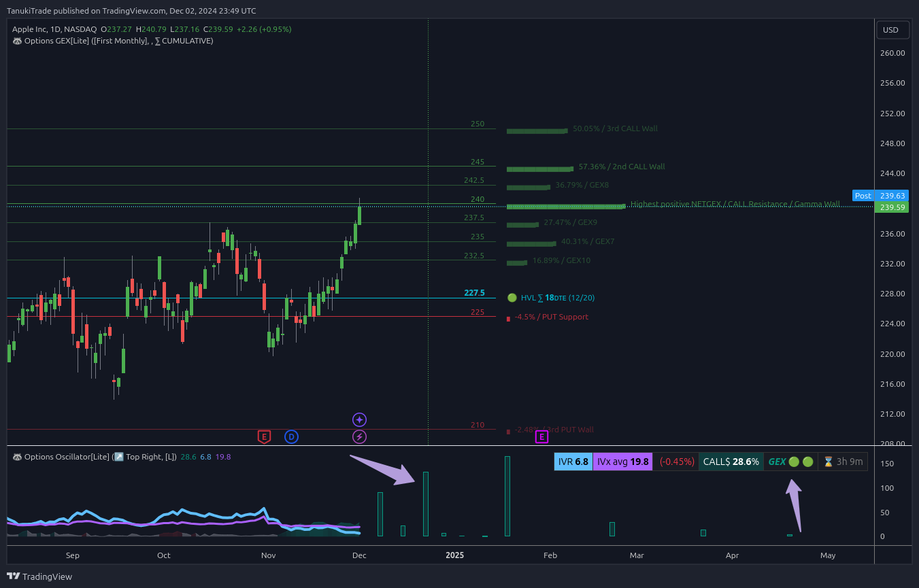This screenshot has width=919, height=588.
Task: Click 150 on the oscillator scale
Action: pyautogui.click(x=888, y=464)
